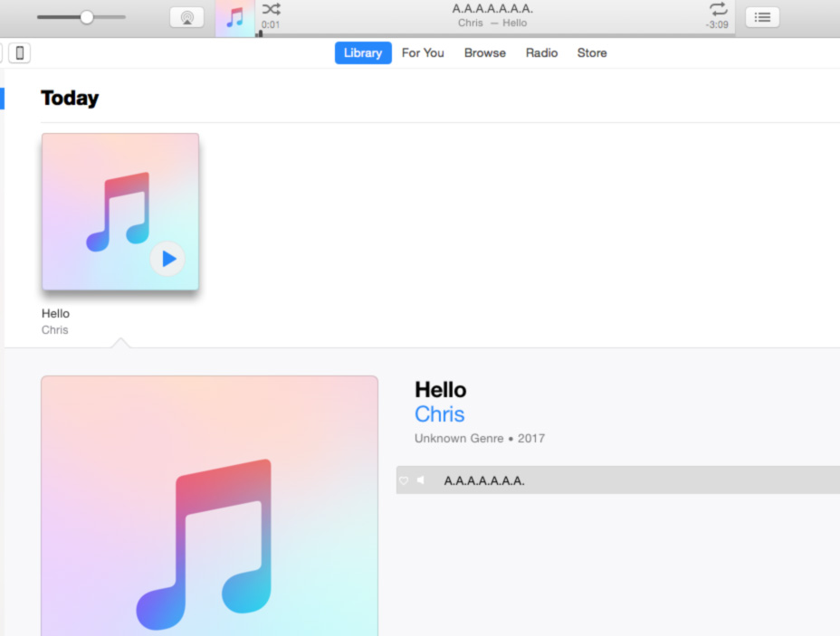The width and height of the screenshot is (840, 636).
Task: Love the A.A.A.A.A.A.A. track
Action: (x=404, y=480)
